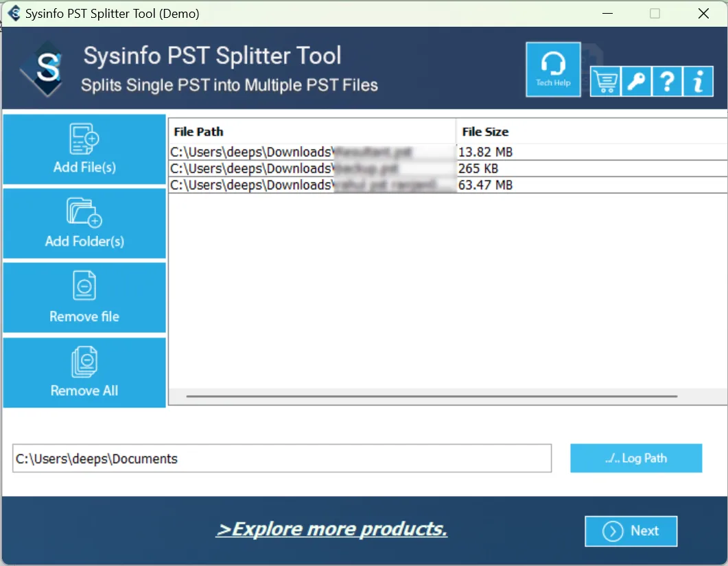Select the file row sized 265 KB
The image size is (728, 566).
tap(448, 169)
